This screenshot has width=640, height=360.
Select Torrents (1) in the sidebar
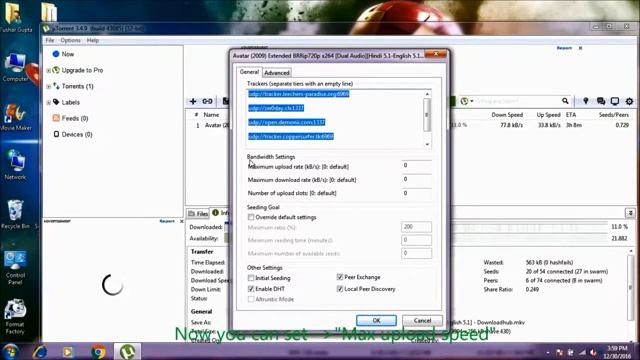pyautogui.click(x=77, y=86)
